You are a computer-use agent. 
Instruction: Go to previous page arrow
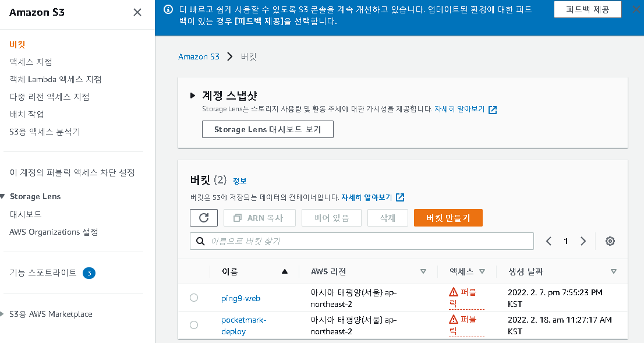549,241
